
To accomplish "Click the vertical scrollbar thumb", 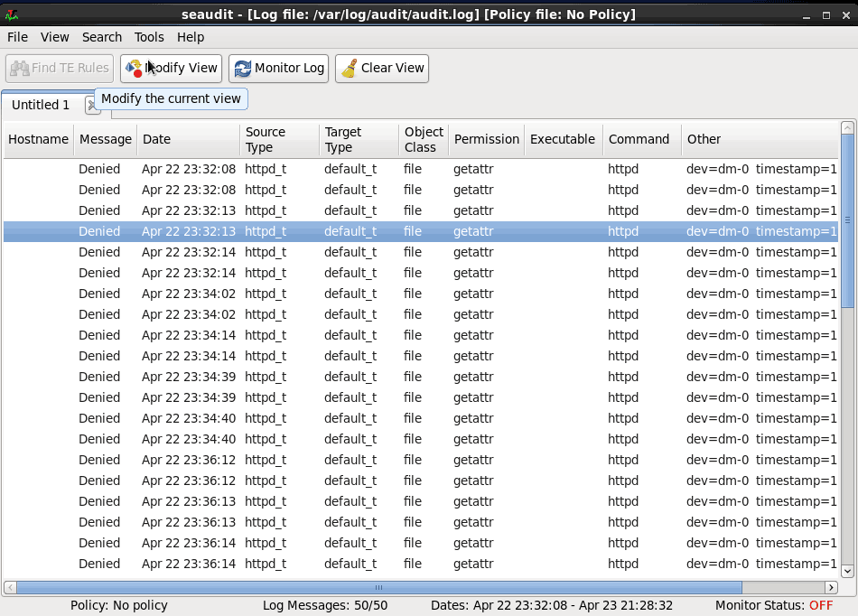I will point(847,221).
